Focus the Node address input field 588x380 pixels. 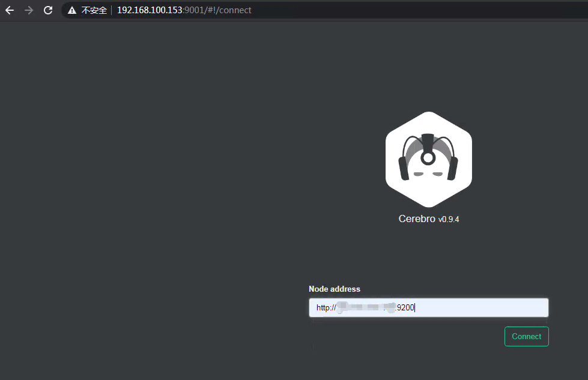coord(429,308)
